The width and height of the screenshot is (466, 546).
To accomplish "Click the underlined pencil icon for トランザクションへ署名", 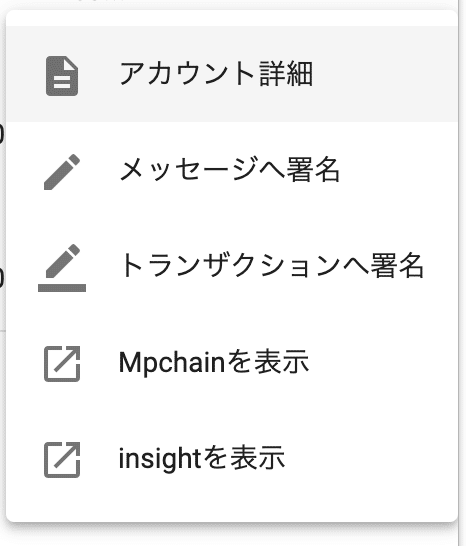I will [x=62, y=267].
